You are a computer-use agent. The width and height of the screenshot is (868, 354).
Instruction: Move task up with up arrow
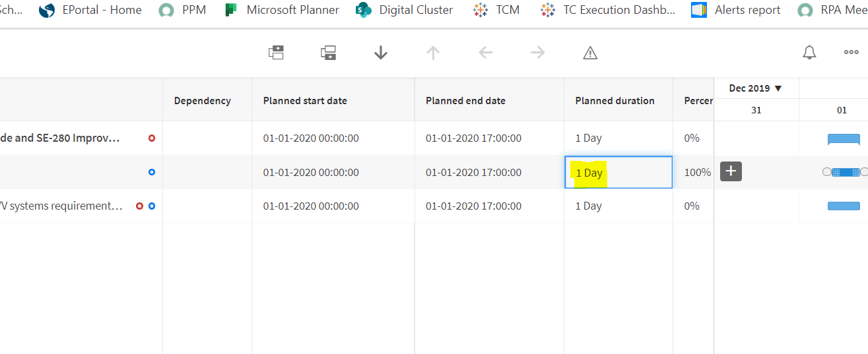(433, 53)
